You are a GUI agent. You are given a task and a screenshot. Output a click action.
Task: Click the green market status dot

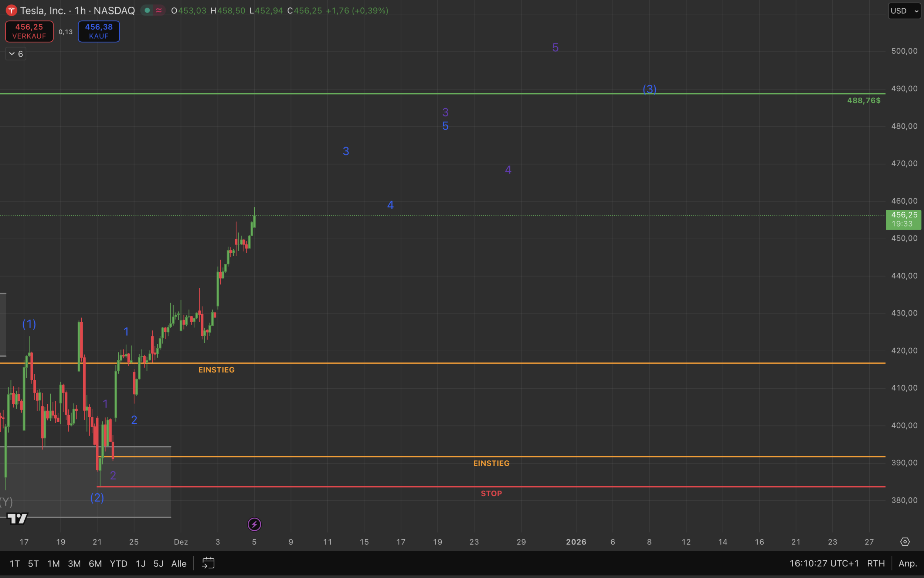[147, 11]
